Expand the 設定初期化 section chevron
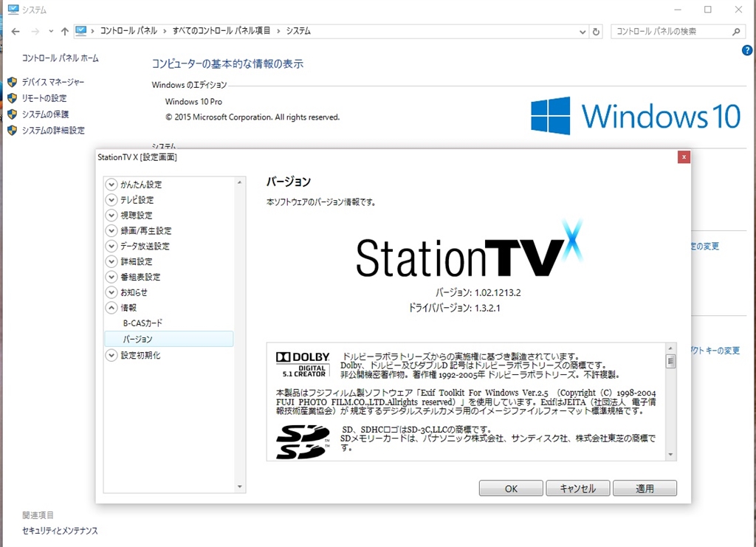 (111, 355)
